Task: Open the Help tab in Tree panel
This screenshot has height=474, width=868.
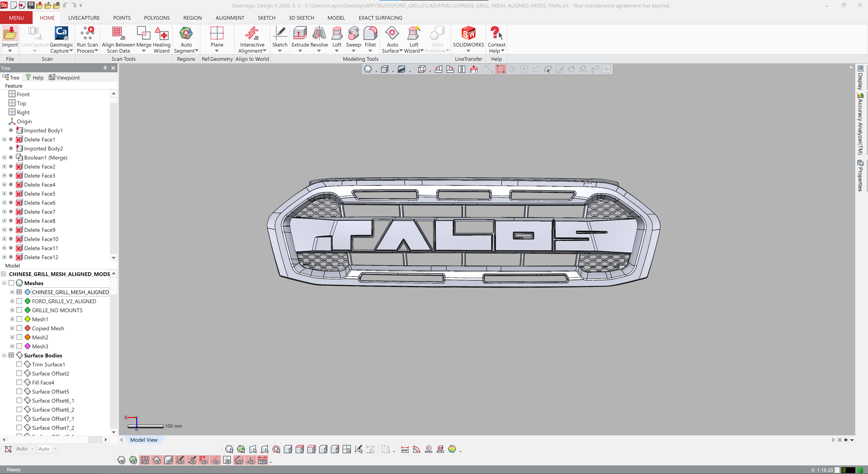Action: [x=35, y=77]
